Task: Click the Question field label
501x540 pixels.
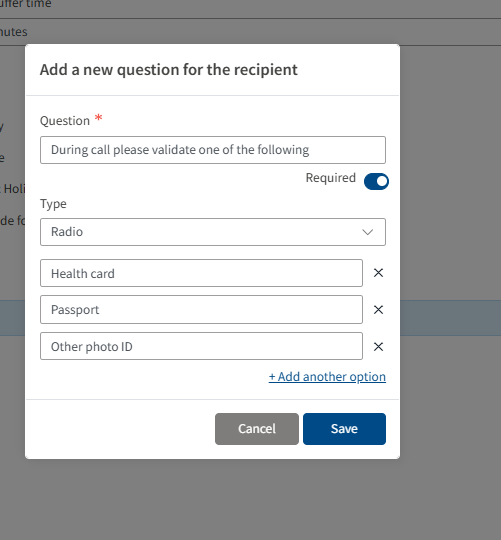Action: click(x=65, y=121)
